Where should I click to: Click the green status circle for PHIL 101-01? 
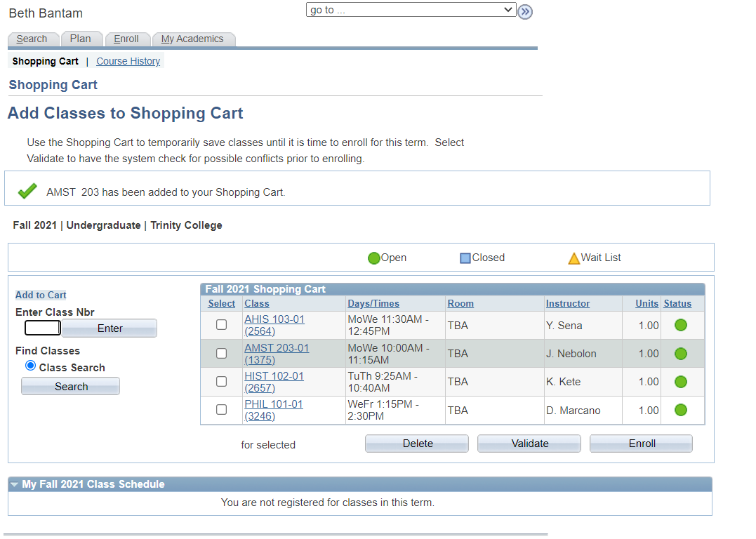coord(680,410)
